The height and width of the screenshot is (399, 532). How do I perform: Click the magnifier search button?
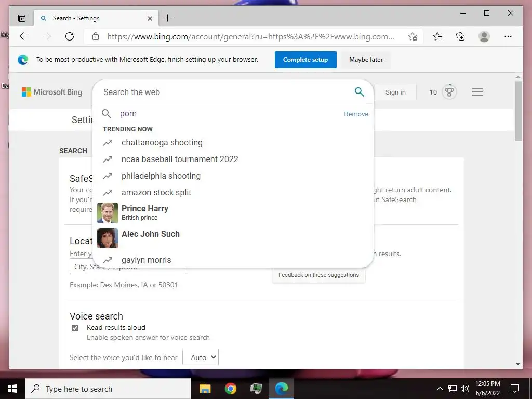coord(360,92)
